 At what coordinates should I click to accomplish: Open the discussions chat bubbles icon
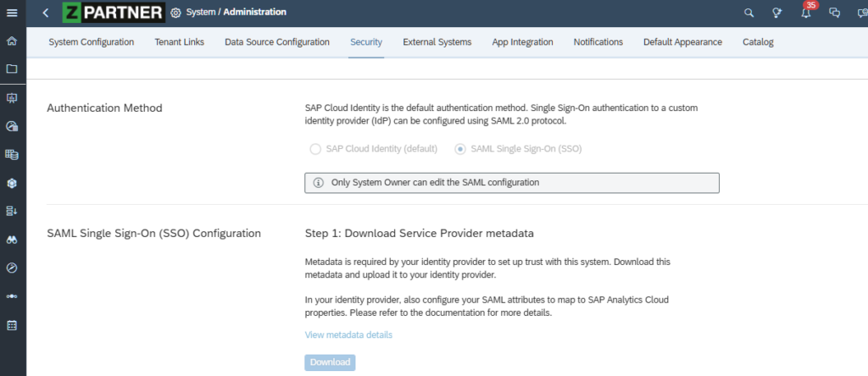[835, 13]
